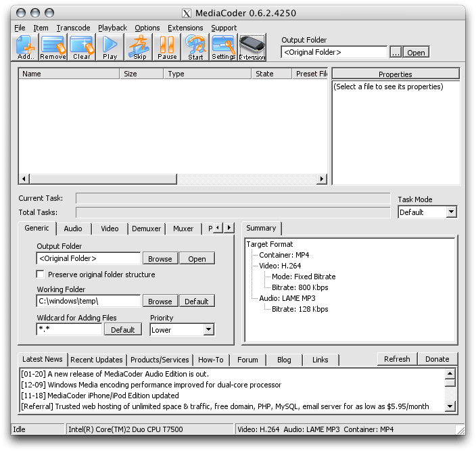Click the Add file toolbar icon
The image size is (476, 451).
(25, 47)
